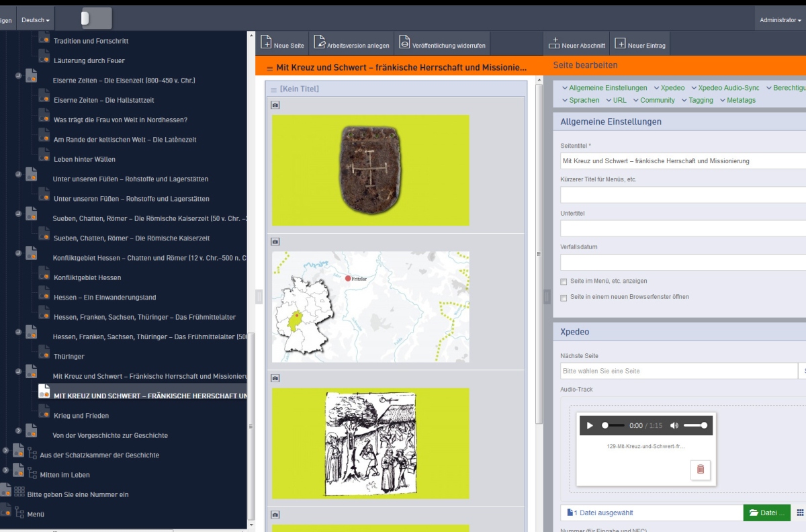Screen dimensions: 806x532
Task: Click the green Datei file button
Action: pos(766,513)
